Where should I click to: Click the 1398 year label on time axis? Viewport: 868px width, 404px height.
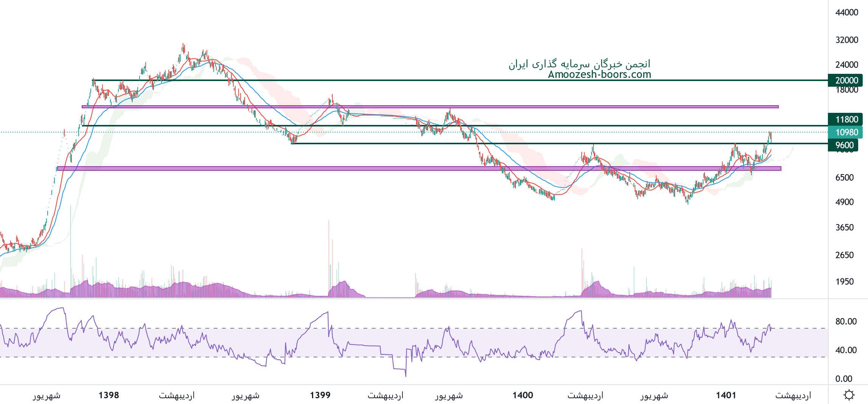pyautogui.click(x=109, y=395)
